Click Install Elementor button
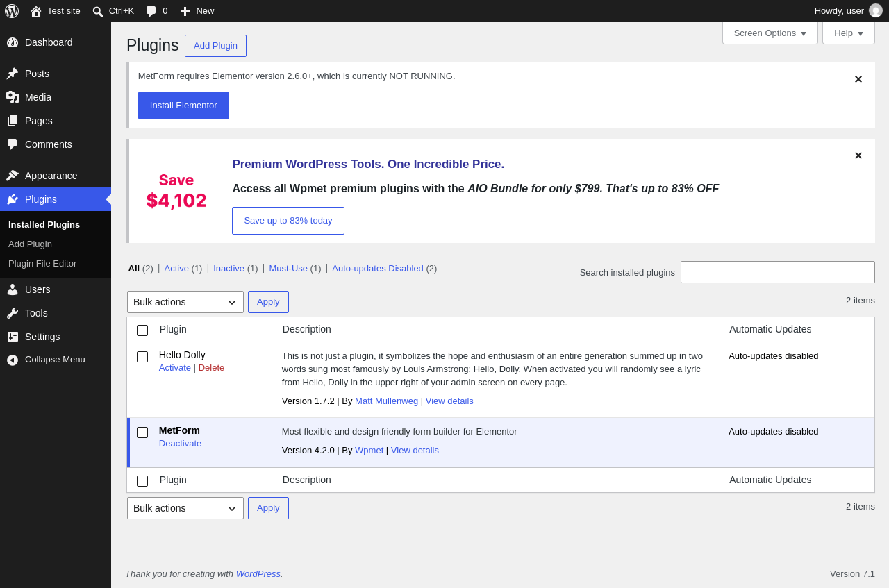Viewport: 889px width, 588px height. (x=183, y=106)
